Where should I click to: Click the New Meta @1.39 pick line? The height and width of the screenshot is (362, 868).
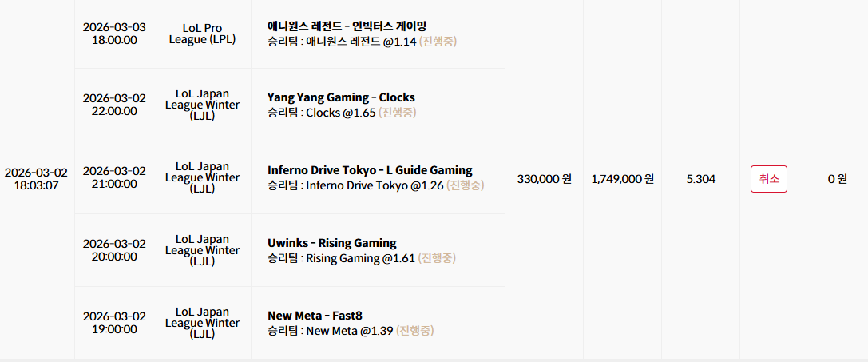[x=351, y=331]
